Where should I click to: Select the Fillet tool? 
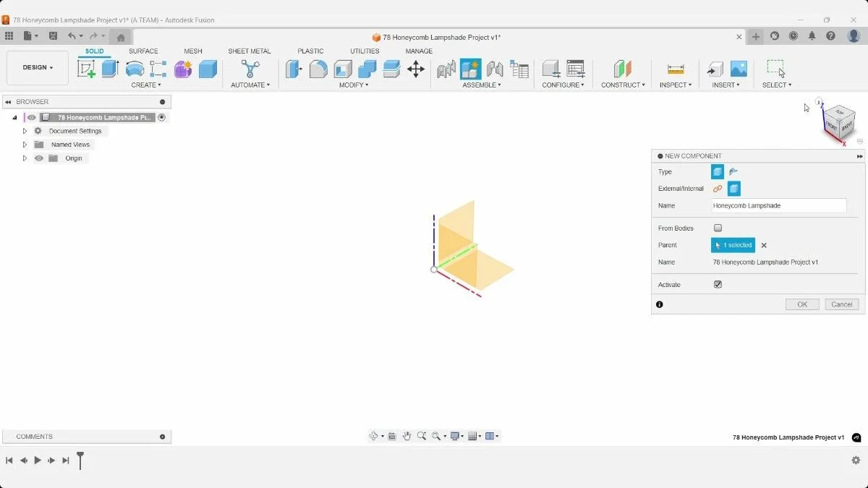[x=318, y=69]
